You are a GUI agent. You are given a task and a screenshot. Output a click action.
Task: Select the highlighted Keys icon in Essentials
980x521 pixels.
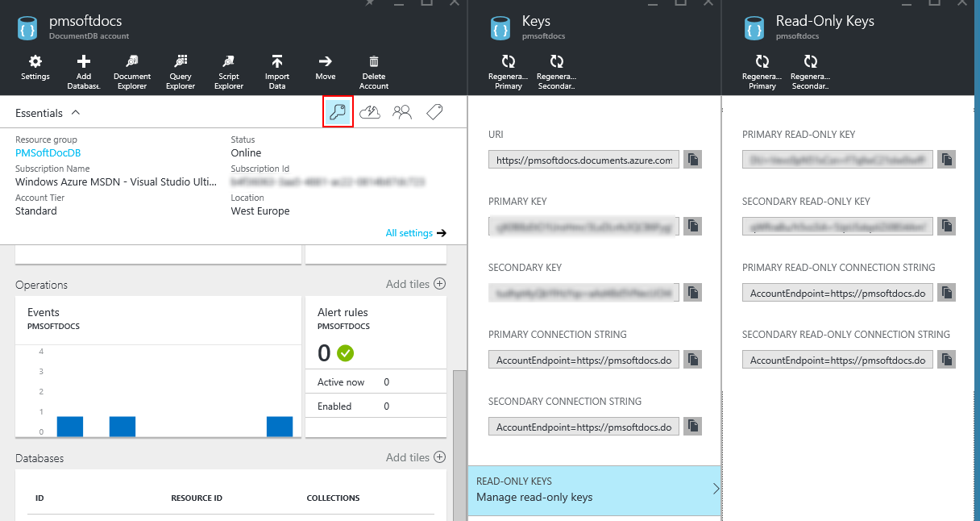click(338, 112)
